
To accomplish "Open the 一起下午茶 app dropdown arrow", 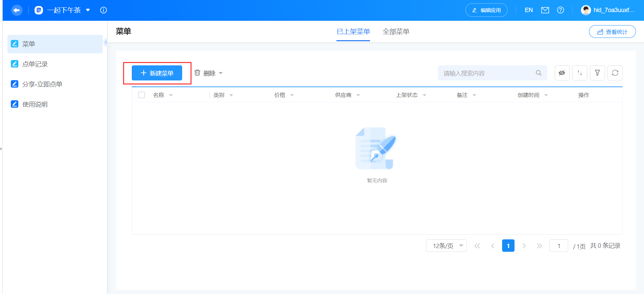I will click(88, 10).
